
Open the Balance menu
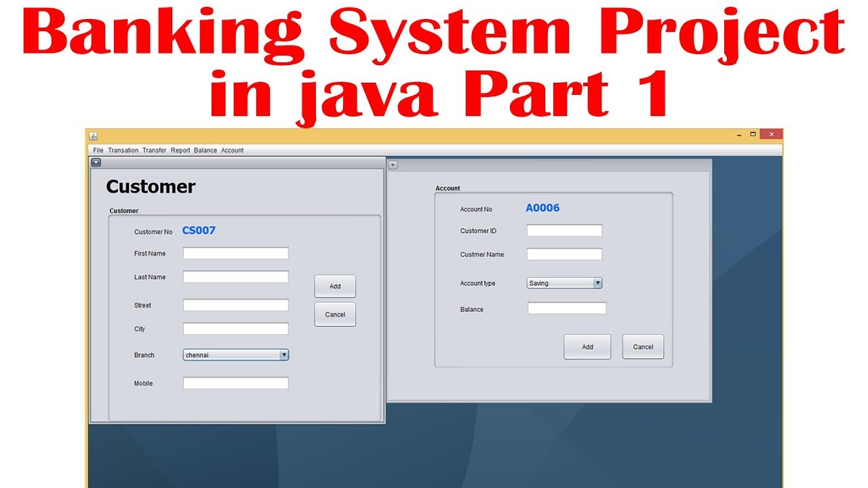(x=205, y=150)
